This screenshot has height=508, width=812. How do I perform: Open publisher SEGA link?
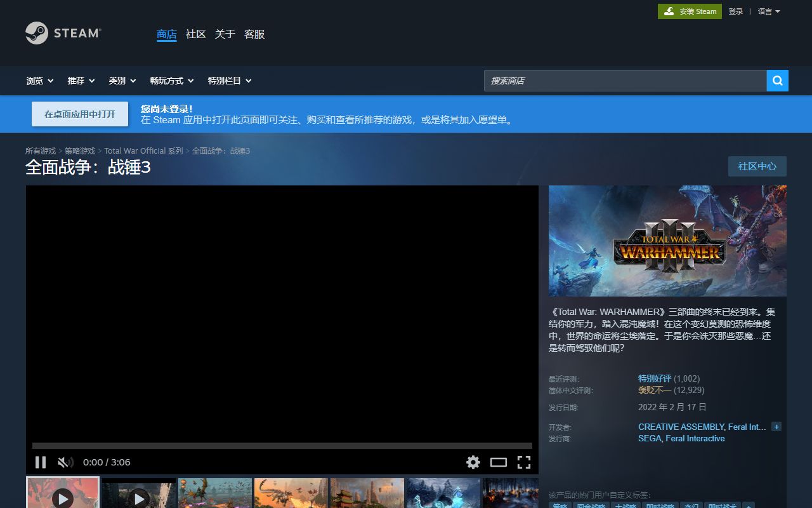(x=650, y=438)
